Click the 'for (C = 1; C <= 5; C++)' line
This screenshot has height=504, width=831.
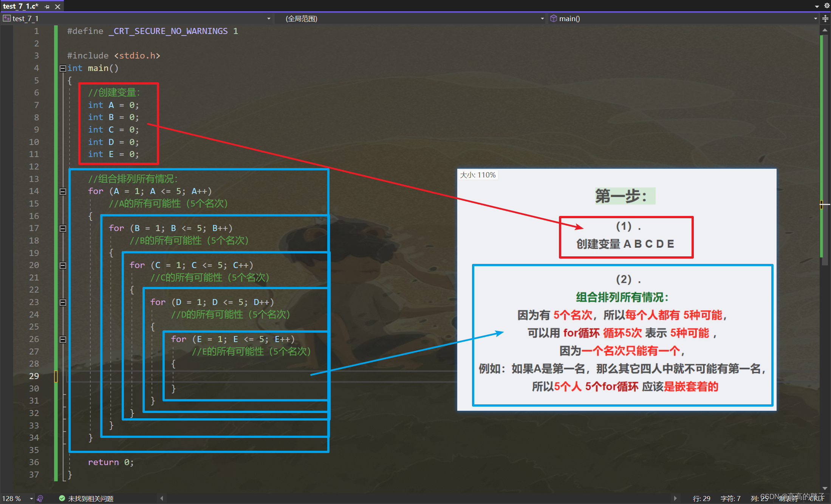192,265
